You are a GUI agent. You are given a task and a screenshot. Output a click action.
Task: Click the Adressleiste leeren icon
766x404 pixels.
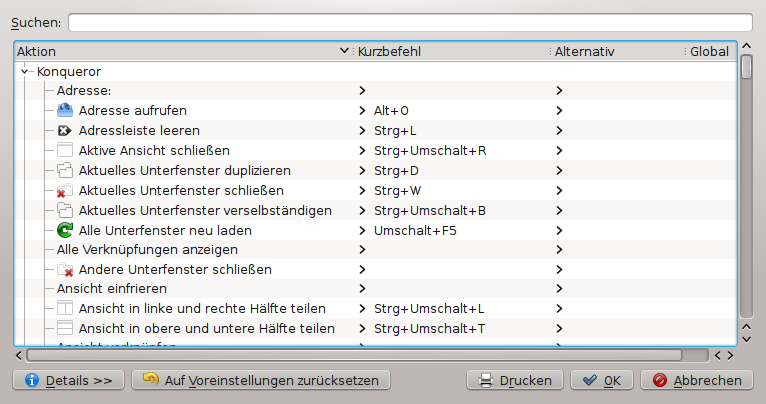coord(66,130)
